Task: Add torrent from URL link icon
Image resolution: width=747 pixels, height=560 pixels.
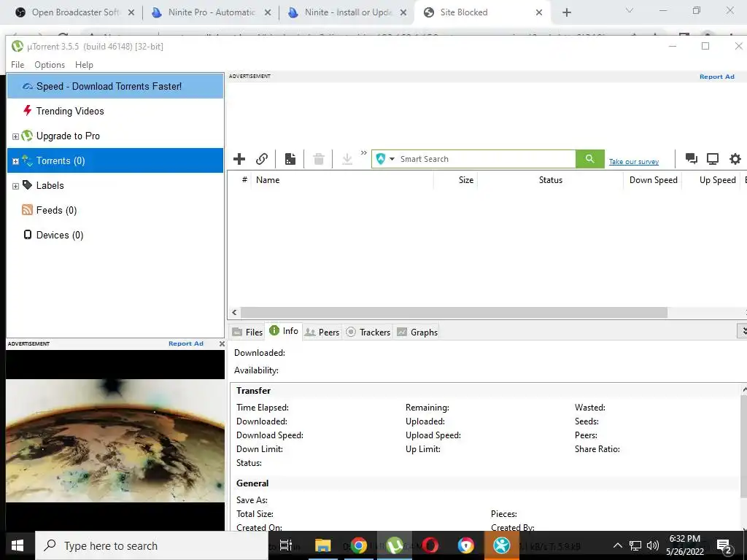Action: point(262,159)
